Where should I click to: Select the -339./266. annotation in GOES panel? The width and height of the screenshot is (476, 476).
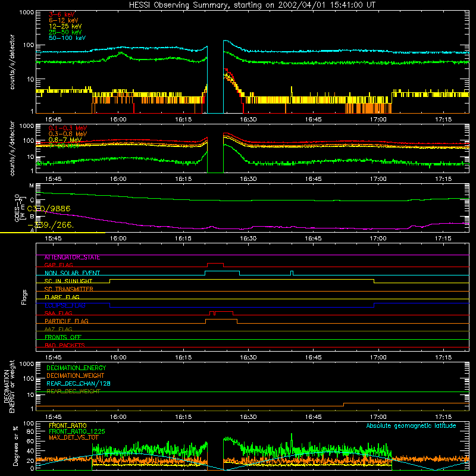51,226
